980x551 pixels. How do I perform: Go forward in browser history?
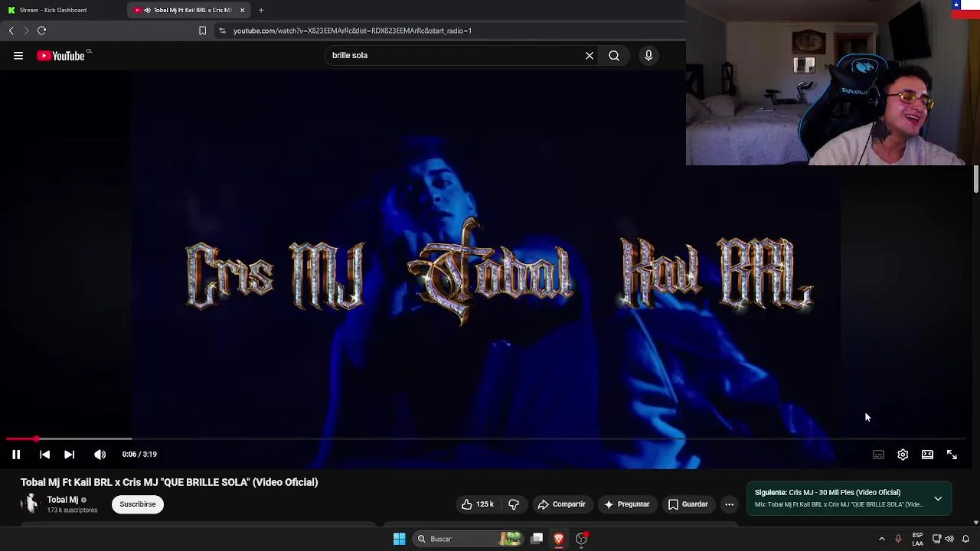point(26,31)
